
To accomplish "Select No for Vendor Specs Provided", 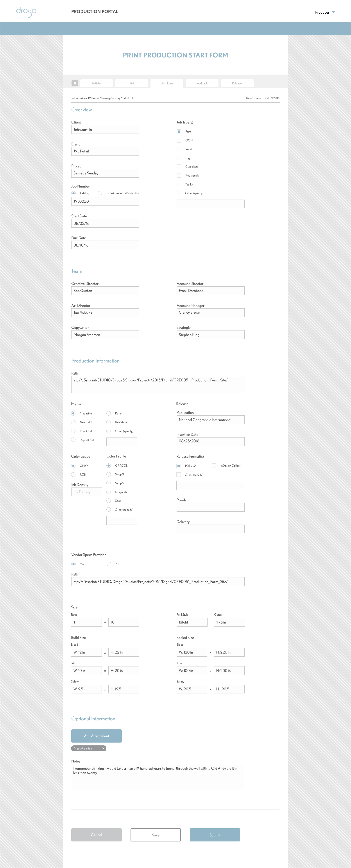I will [x=109, y=564].
